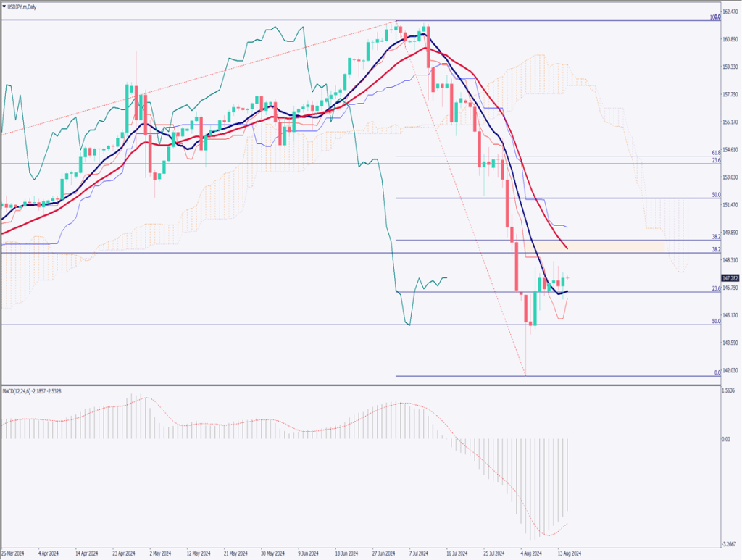Click the MACD 1.5636 scale label
The width and height of the screenshot is (742, 560).
point(729,390)
